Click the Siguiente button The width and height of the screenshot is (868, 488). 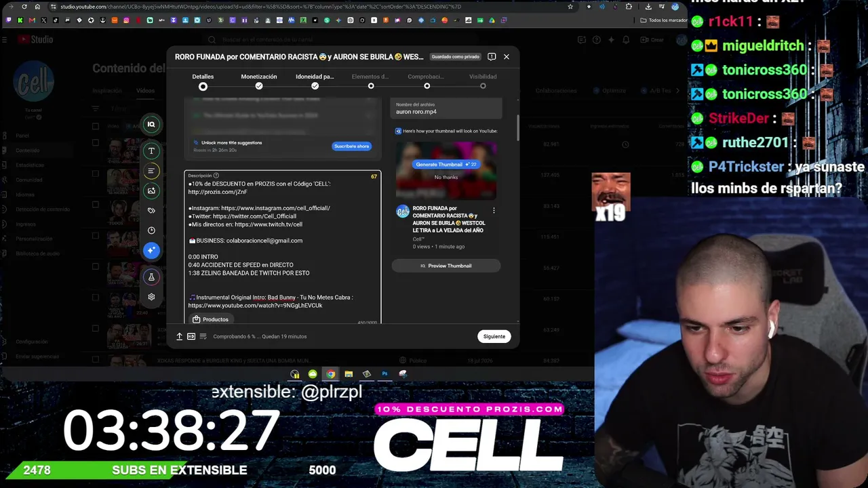coord(494,336)
